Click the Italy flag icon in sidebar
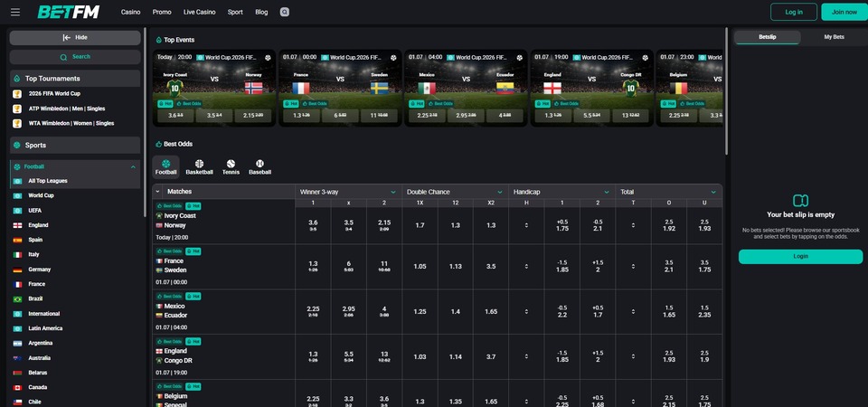 tap(18, 255)
